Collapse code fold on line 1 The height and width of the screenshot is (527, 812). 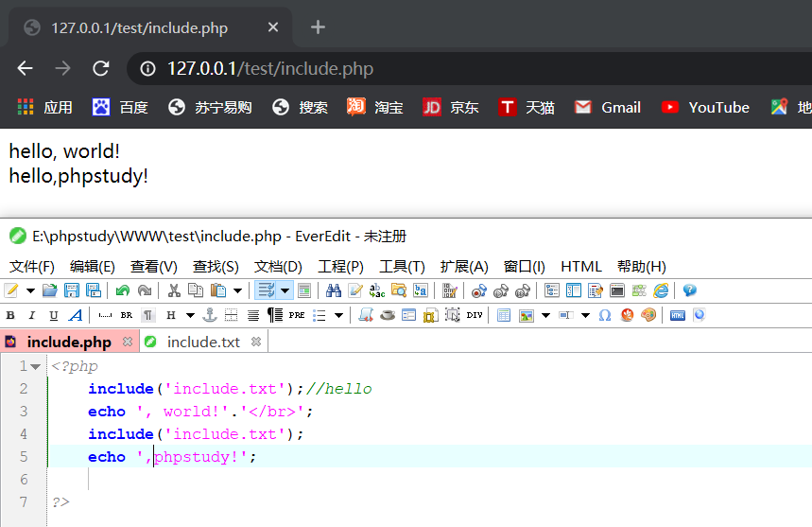coord(35,367)
